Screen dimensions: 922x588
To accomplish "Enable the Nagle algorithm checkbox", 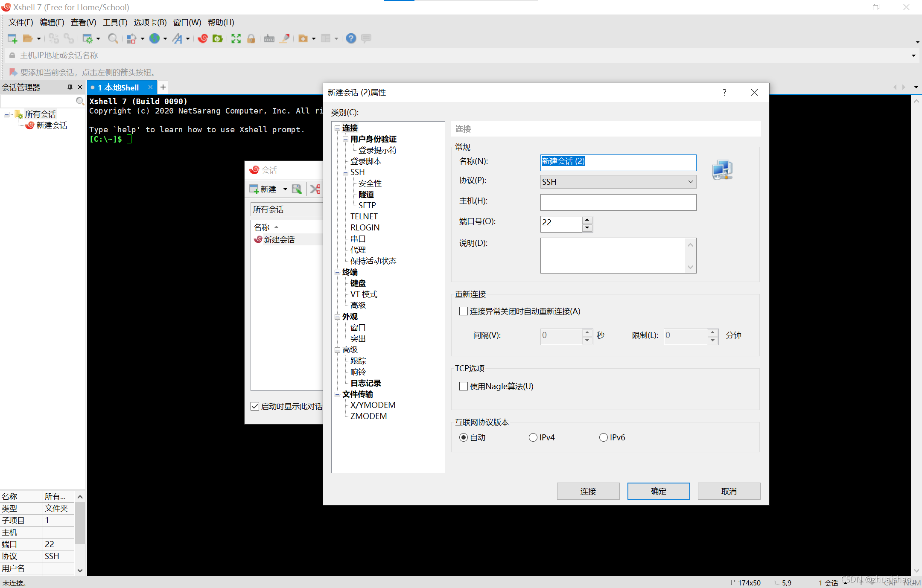I will point(464,386).
